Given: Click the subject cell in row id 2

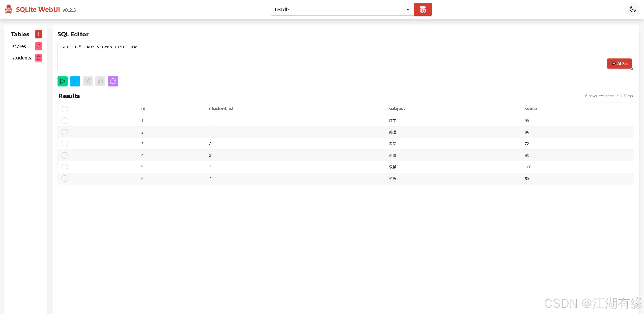Looking at the screenshot, I should pyautogui.click(x=392, y=132).
